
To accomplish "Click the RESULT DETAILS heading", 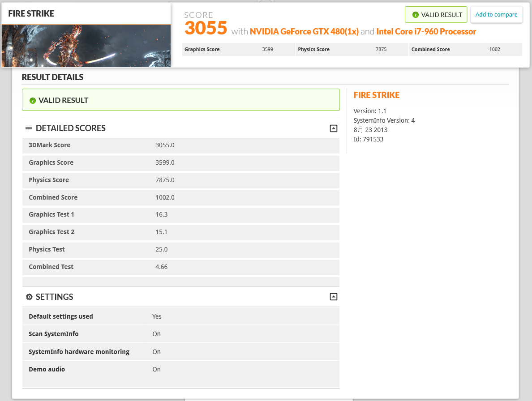I will pos(52,77).
